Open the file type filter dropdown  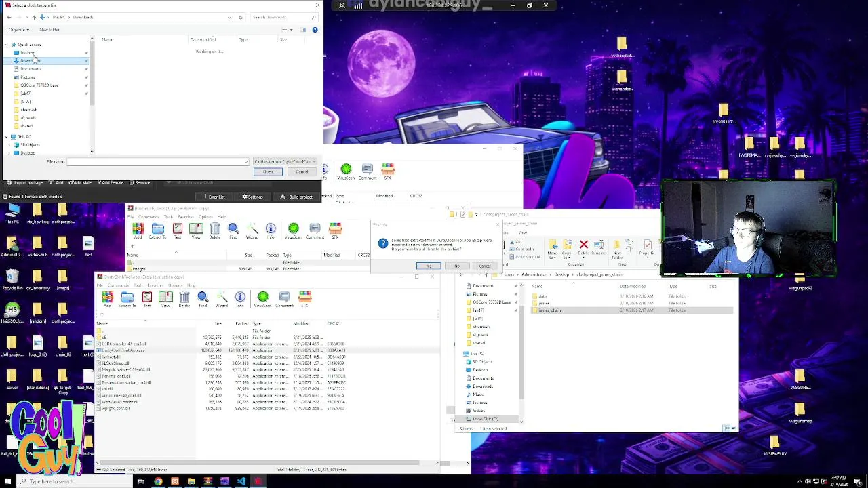coord(285,161)
